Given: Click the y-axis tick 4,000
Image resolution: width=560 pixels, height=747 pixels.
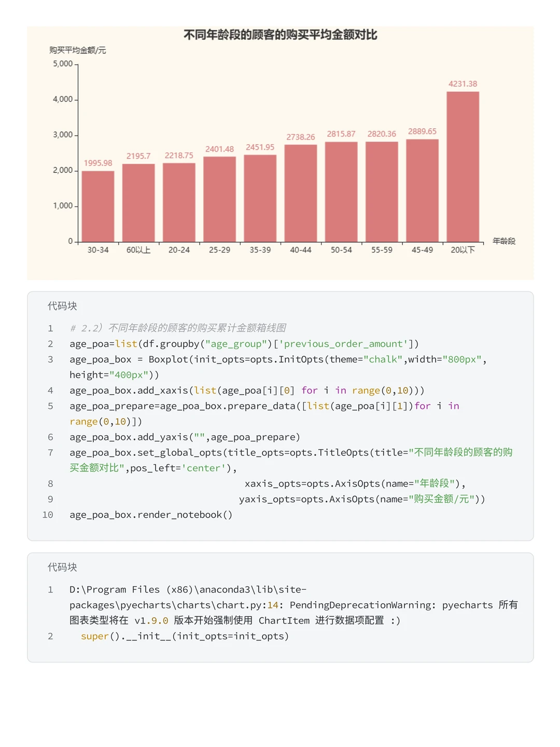Looking at the screenshot, I should click(63, 99).
